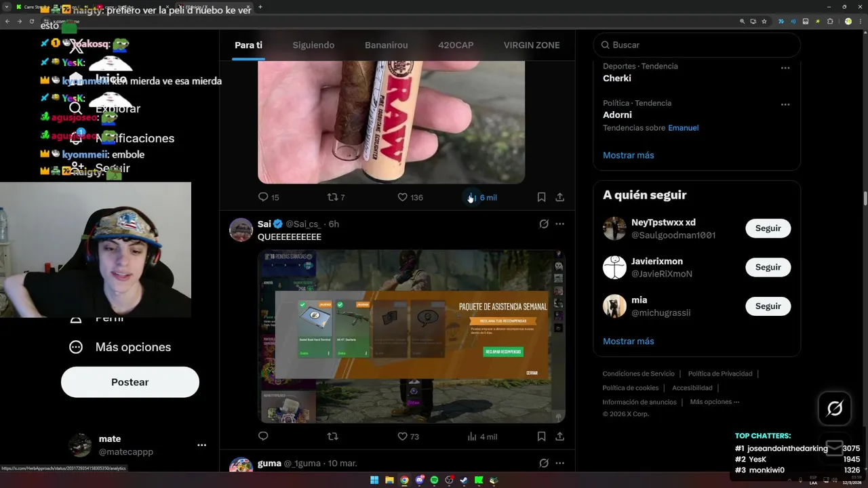
Task: Open the mate account avatar
Action: tap(80, 445)
